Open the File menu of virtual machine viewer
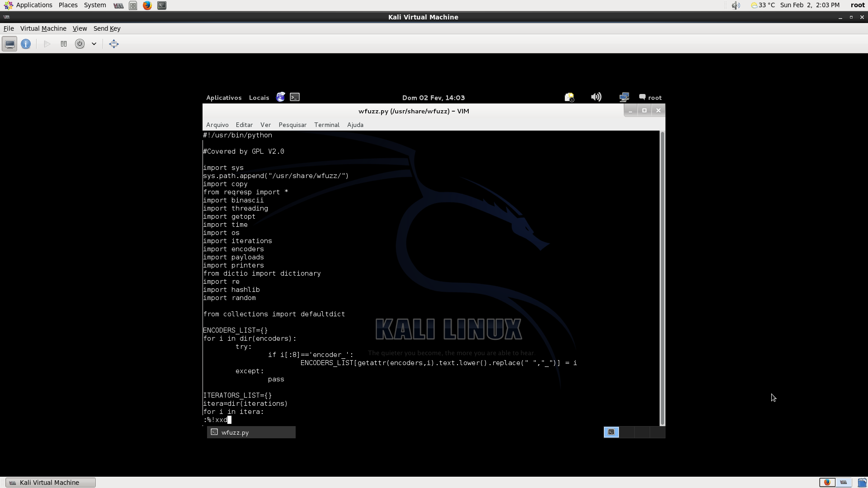Image resolution: width=868 pixels, height=488 pixels. (9, 28)
